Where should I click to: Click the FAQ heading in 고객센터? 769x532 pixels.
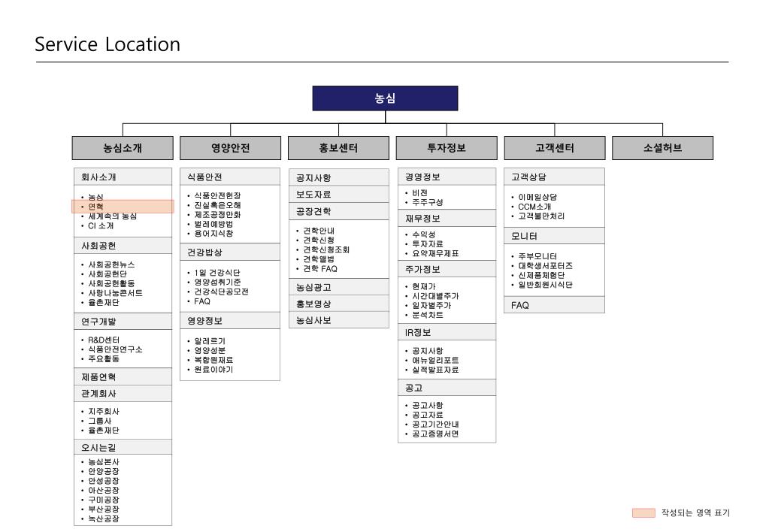(x=554, y=305)
